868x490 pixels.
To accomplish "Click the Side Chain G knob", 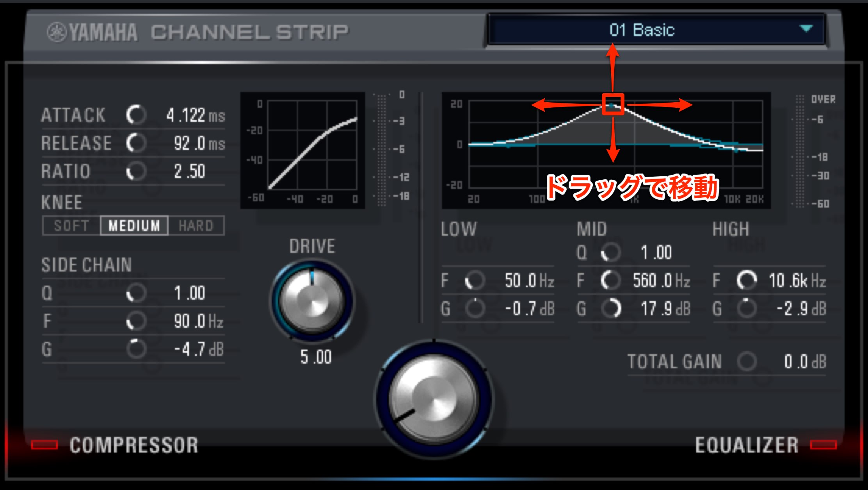I will coord(136,349).
